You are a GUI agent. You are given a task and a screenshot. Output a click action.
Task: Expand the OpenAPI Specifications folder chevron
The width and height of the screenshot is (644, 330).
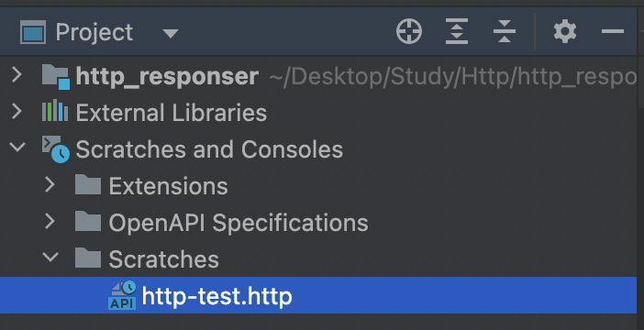pyautogui.click(x=50, y=221)
